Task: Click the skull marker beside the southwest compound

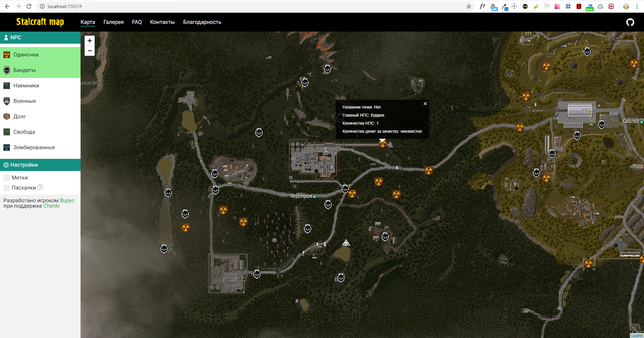Action: point(257,274)
